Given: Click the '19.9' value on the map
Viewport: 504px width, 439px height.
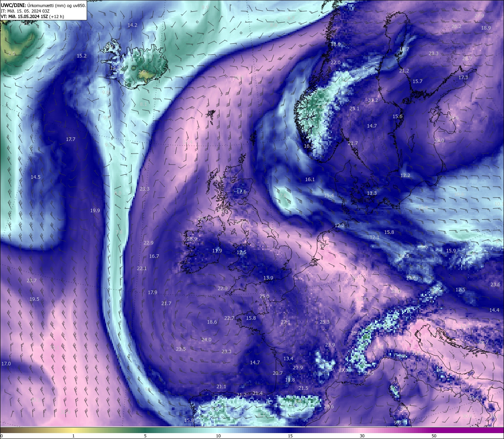Looking at the screenshot, I should pyautogui.click(x=95, y=211).
